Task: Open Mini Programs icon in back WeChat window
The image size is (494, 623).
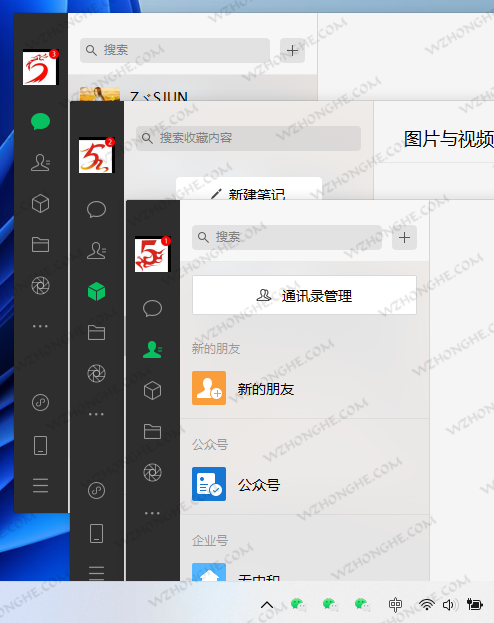Action: pyautogui.click(x=41, y=402)
